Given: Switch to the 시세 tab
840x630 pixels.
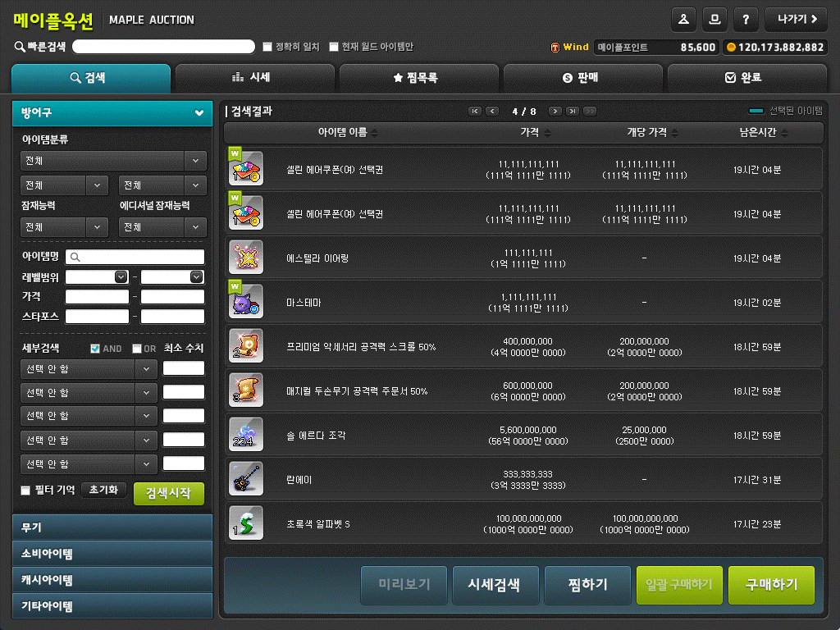Looking at the screenshot, I should pyautogui.click(x=254, y=78).
